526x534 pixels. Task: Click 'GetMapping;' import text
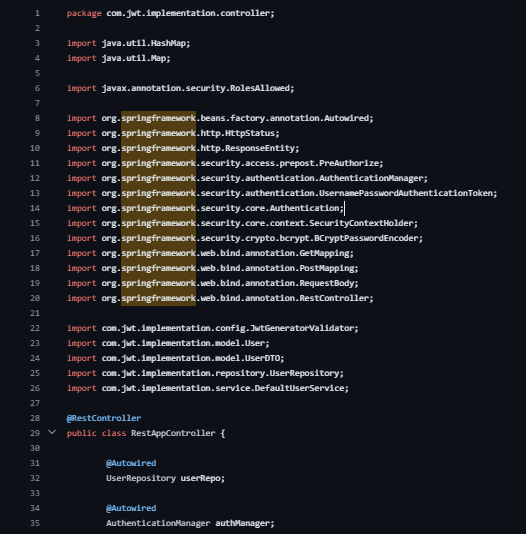click(x=326, y=253)
